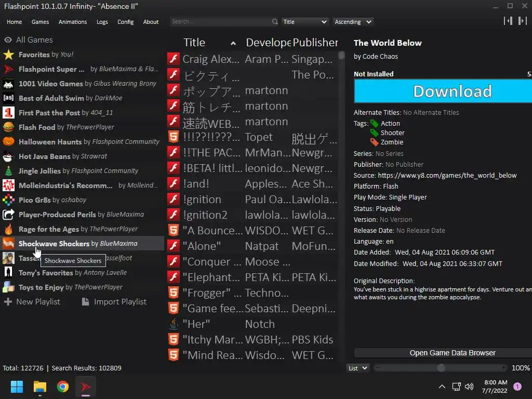This screenshot has width=532, height=399.
Task: Click the Player-Produced Perils icon
Action: (8, 215)
